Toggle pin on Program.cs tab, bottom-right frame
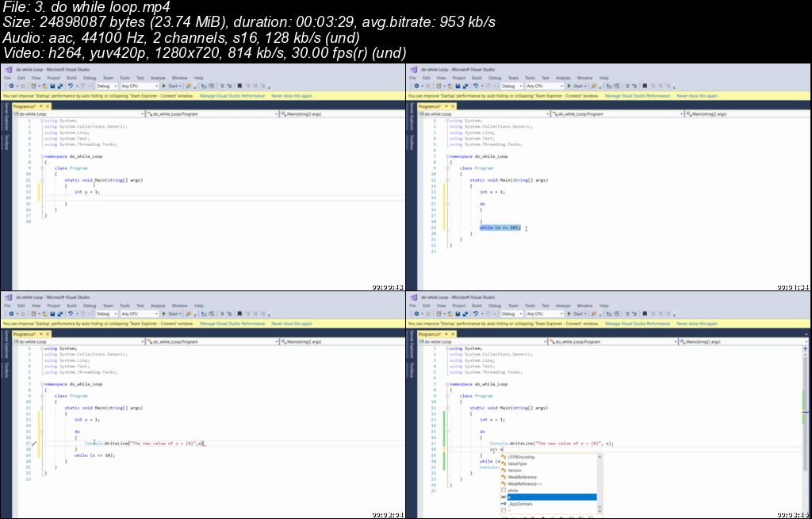 tap(446, 334)
